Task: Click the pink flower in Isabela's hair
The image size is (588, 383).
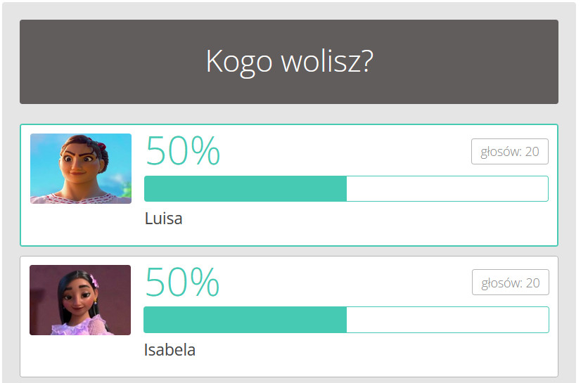Action: click(94, 283)
